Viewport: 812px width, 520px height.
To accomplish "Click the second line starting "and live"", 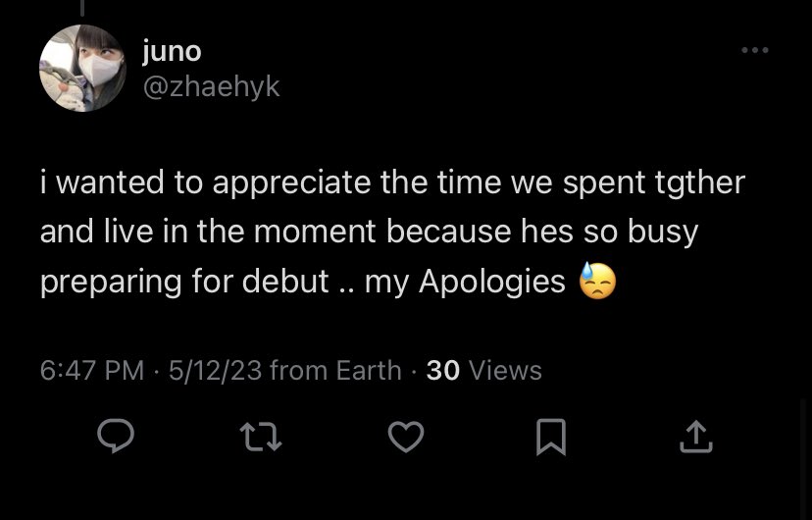I will pos(370,232).
